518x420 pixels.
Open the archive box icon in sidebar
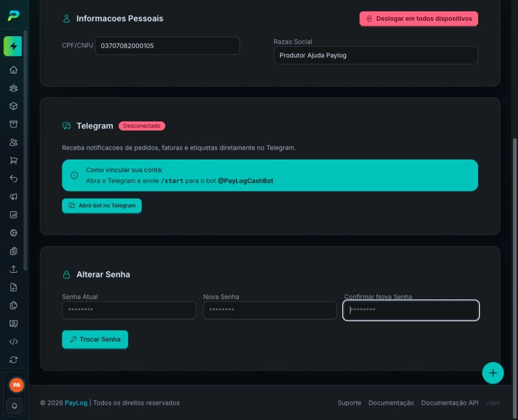(14, 124)
